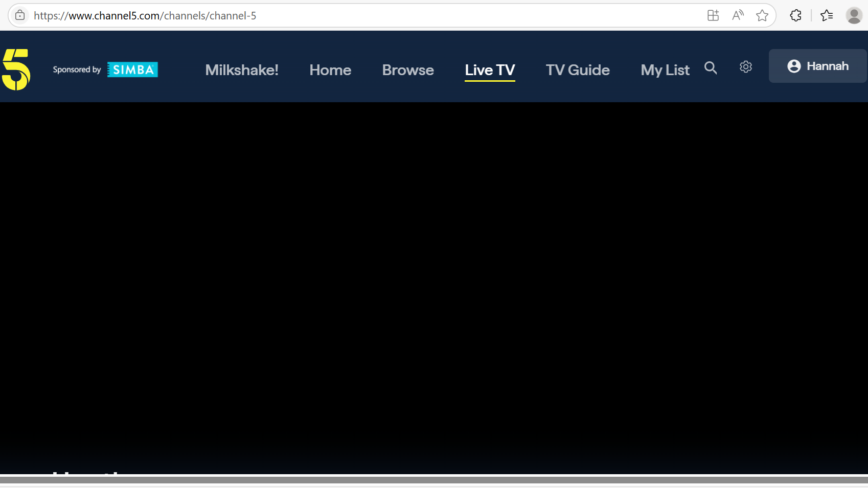This screenshot has width=868, height=488.
Task: Click the browser profile avatar
Action: [x=854, y=15]
